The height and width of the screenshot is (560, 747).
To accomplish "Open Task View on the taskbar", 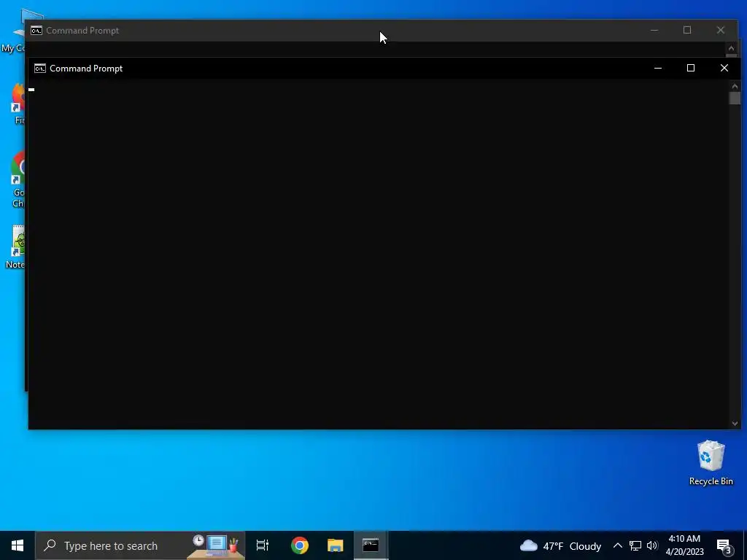I will (263, 545).
